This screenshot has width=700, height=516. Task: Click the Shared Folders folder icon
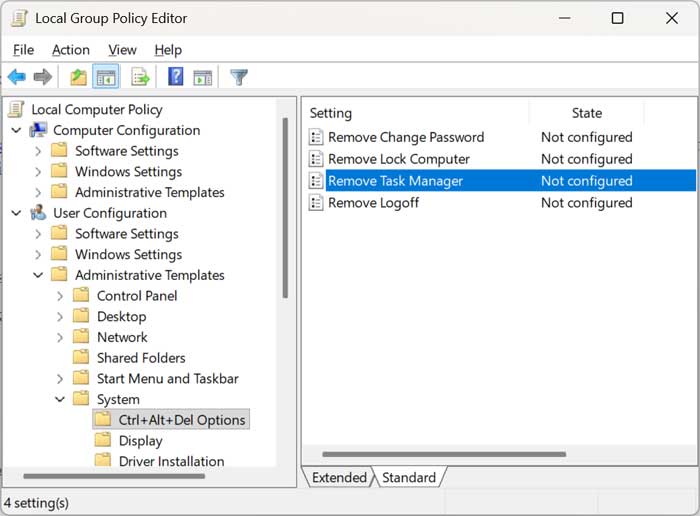(x=81, y=357)
